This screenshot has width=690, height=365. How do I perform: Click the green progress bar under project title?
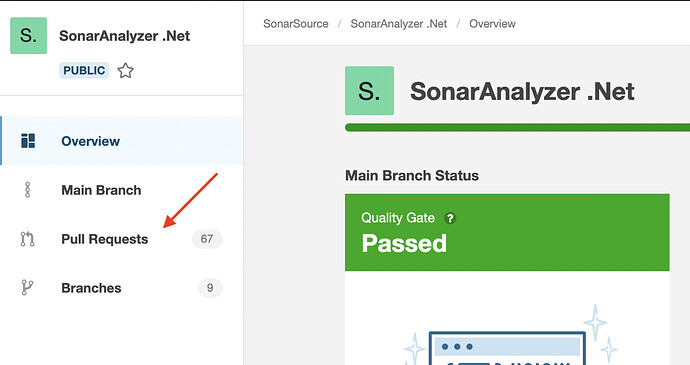(518, 128)
